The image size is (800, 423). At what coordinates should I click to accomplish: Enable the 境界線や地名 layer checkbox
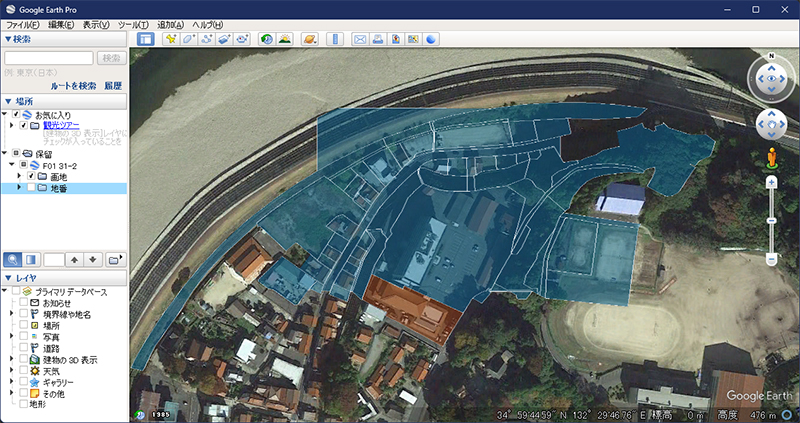(23, 314)
